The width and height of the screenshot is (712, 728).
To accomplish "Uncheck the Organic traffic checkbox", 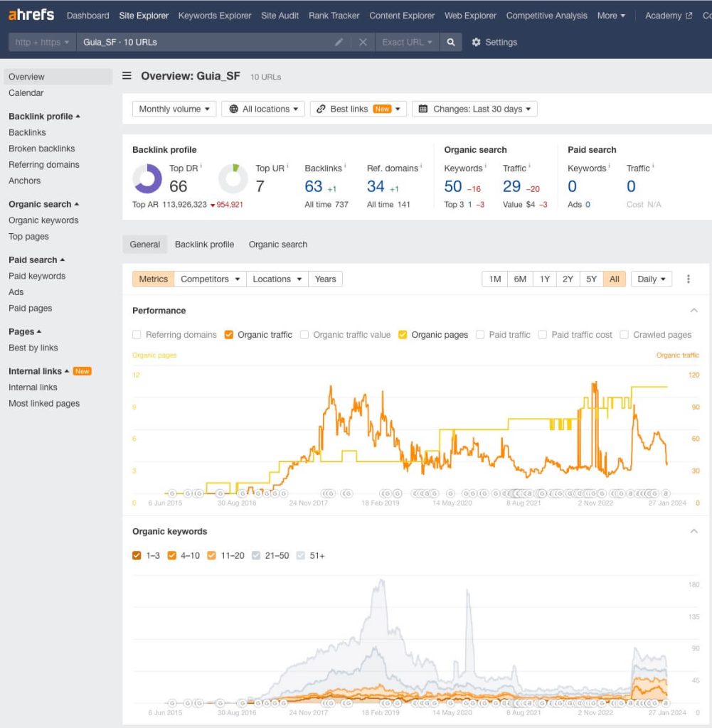I will coord(229,335).
